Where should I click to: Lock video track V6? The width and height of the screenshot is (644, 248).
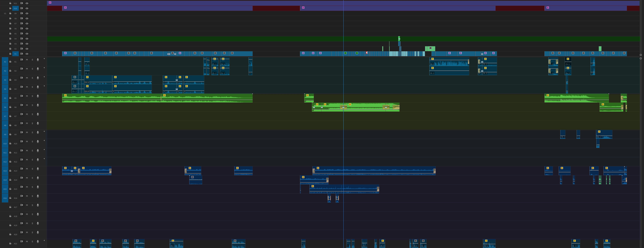pos(10,28)
